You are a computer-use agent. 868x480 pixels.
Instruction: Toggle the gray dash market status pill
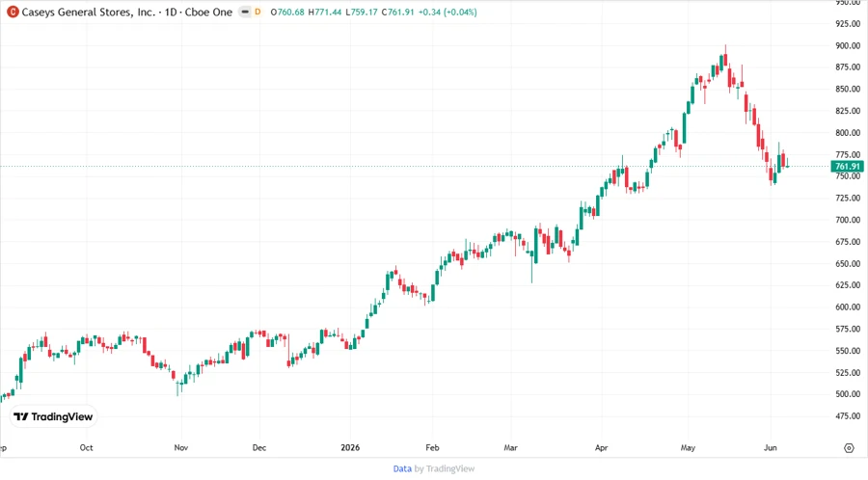click(245, 13)
